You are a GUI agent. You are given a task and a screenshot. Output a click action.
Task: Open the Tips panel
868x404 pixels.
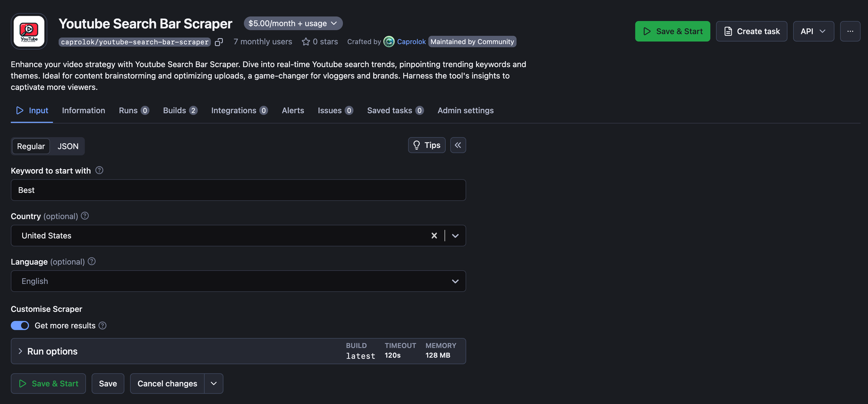point(427,145)
